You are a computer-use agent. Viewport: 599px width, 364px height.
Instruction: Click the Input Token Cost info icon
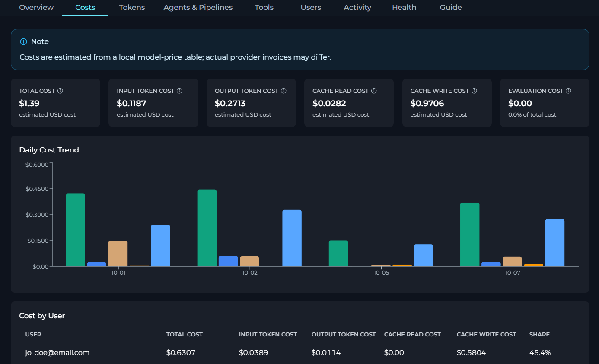coord(180,91)
